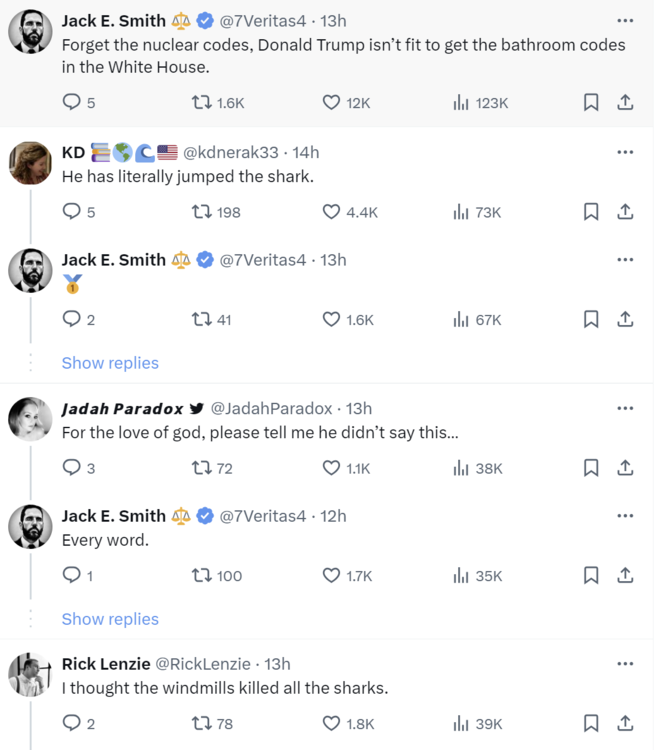
Task: Bookmark the bathroom codes tweet
Action: click(x=591, y=102)
